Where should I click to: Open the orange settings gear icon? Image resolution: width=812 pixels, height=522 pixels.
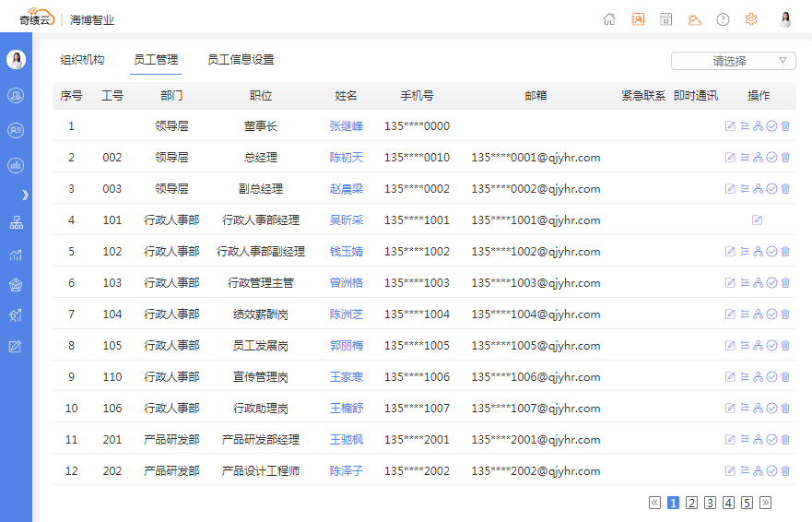[x=751, y=19]
